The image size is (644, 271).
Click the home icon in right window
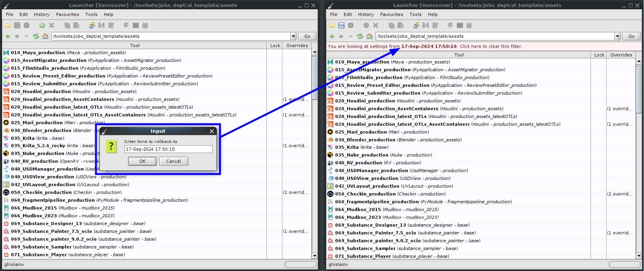click(x=369, y=36)
